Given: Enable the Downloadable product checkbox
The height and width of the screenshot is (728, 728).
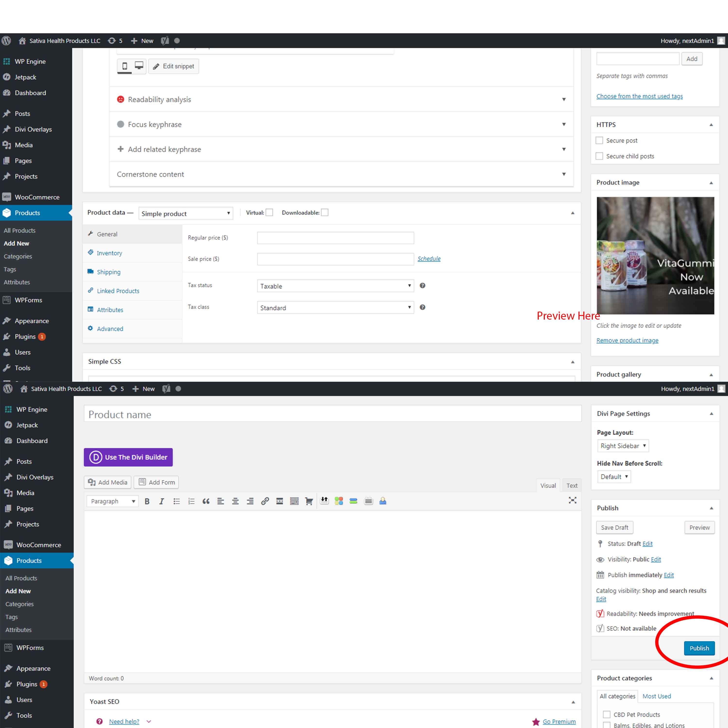Looking at the screenshot, I should (x=324, y=213).
